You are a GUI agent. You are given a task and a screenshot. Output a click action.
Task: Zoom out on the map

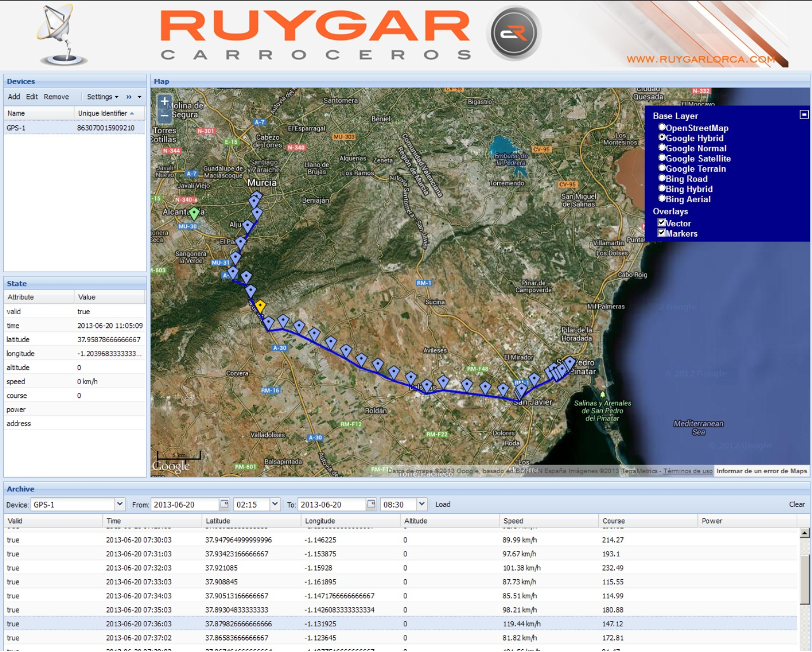click(x=164, y=116)
